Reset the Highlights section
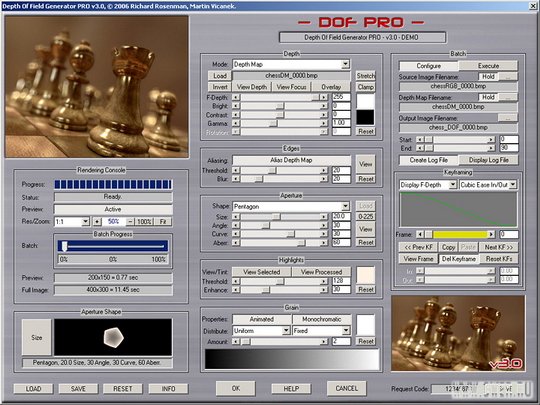 365,290
